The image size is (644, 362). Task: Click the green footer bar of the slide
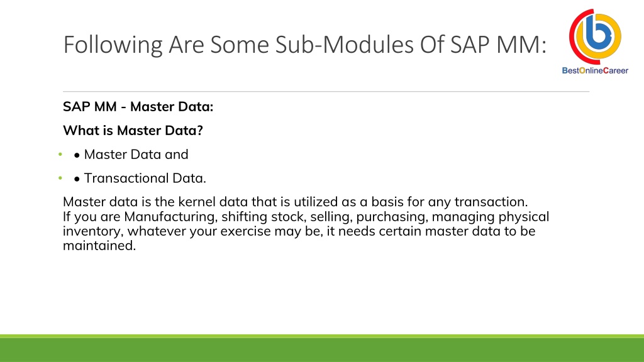(x=322, y=348)
